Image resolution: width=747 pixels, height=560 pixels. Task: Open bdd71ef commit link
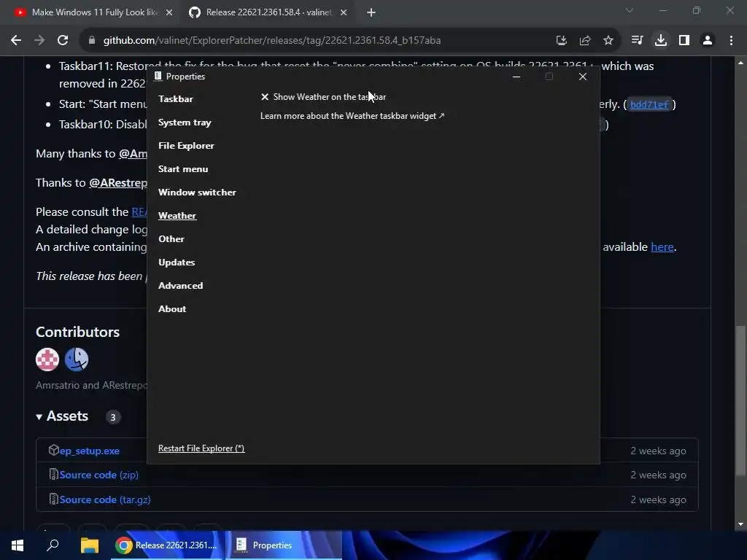click(x=649, y=104)
